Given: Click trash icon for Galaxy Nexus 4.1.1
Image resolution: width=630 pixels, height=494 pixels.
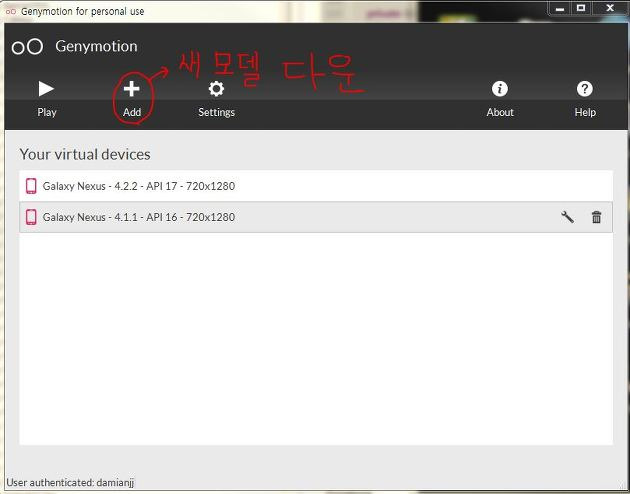Looking at the screenshot, I should click(597, 217).
